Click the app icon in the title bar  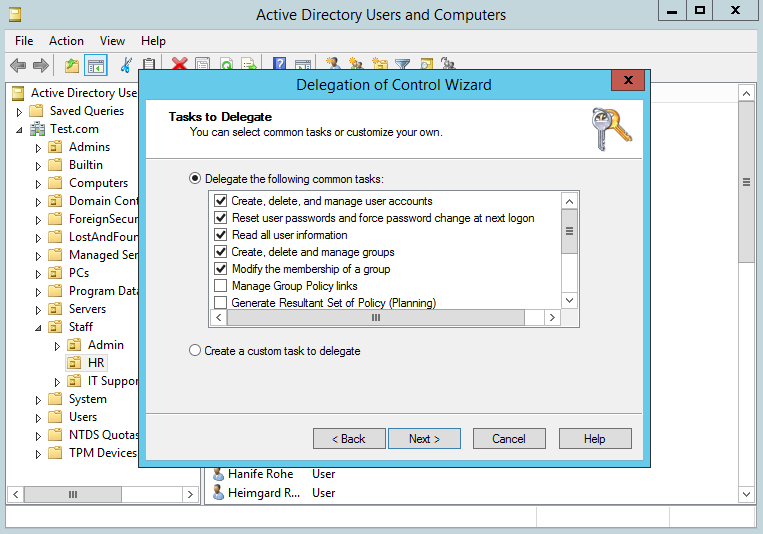point(15,15)
